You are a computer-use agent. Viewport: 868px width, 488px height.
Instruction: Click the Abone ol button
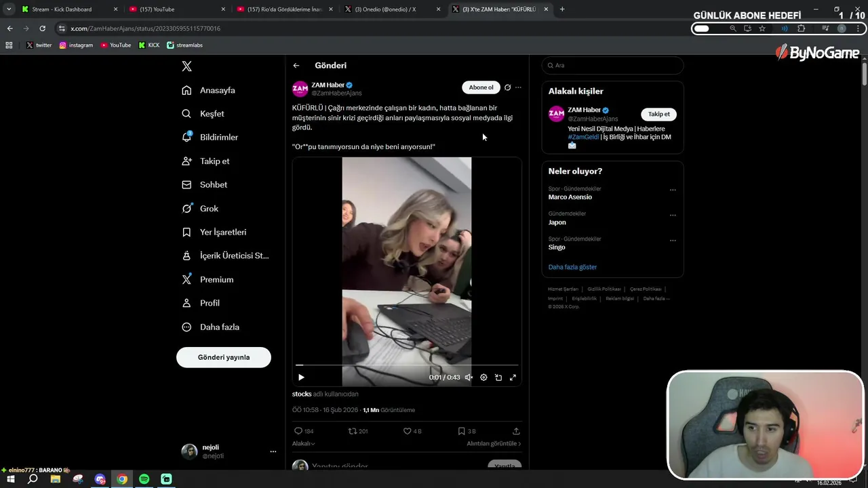[481, 87]
